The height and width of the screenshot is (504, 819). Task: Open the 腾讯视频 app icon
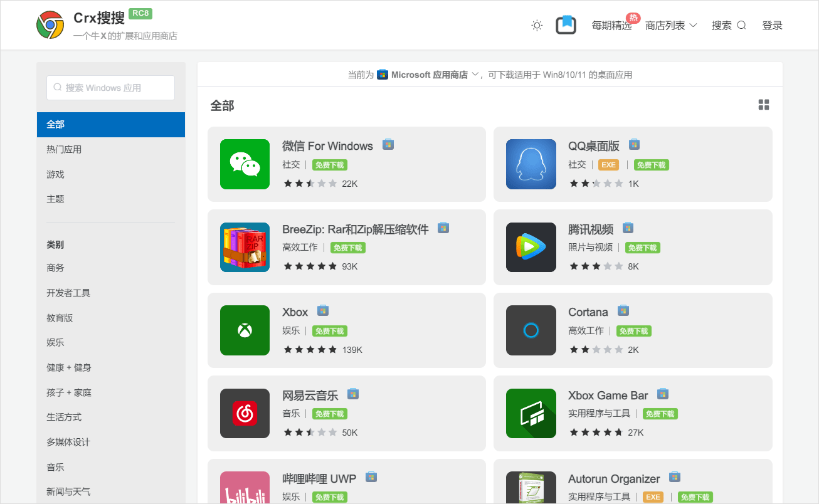(531, 247)
